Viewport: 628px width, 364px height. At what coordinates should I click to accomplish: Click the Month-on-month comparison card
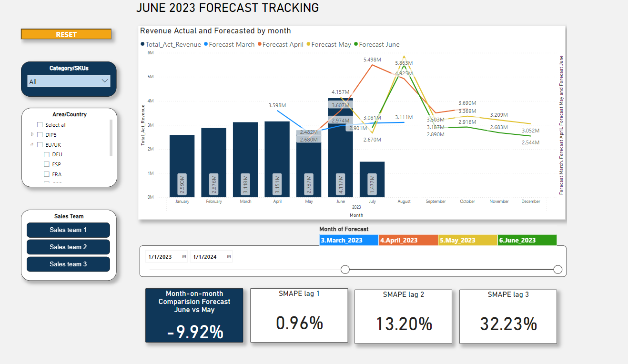coord(194,315)
